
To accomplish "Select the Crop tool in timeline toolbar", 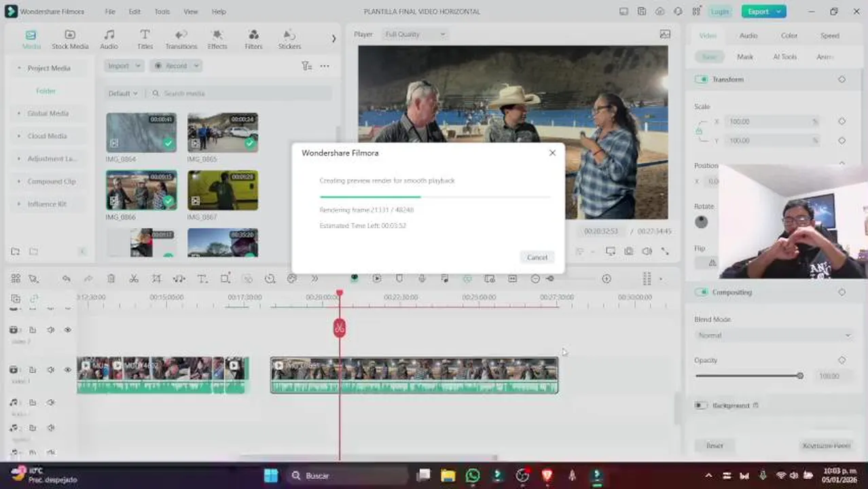I will coord(156,278).
